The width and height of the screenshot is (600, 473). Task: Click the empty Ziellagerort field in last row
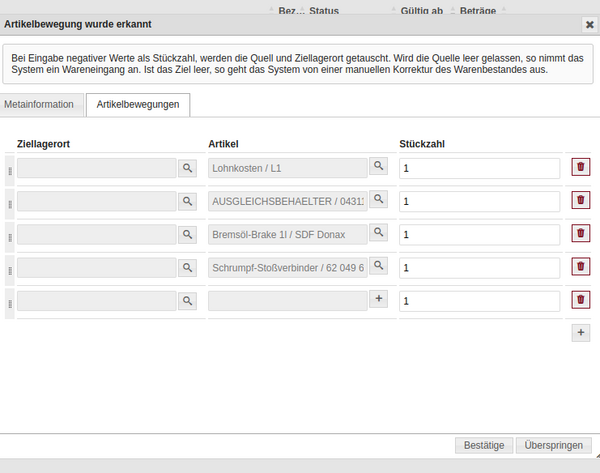pyautogui.click(x=96, y=301)
